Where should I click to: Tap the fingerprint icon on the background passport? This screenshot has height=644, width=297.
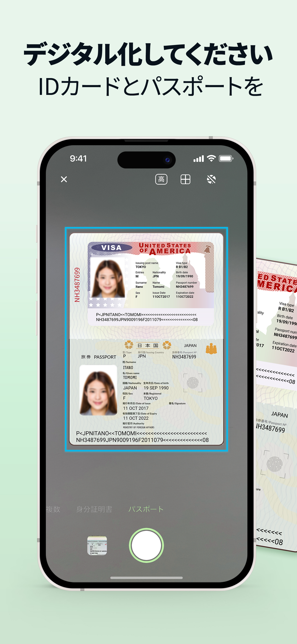[x=274, y=464]
